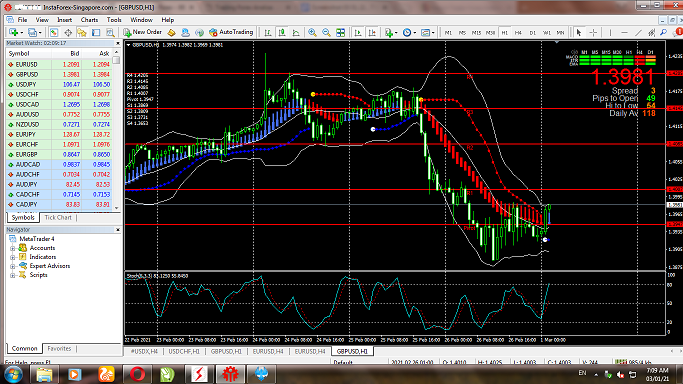
Task: Close the Navigator panel
Action: pyautogui.click(x=118, y=229)
